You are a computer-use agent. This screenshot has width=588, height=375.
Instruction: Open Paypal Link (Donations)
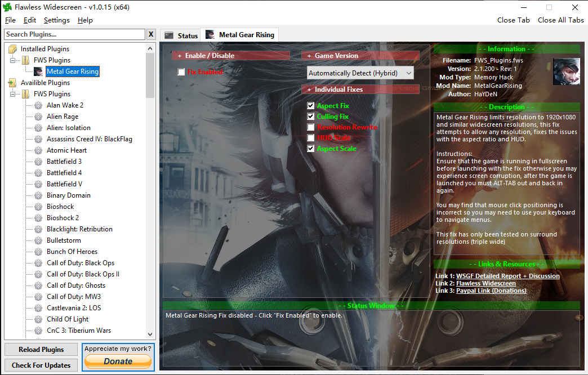491,291
